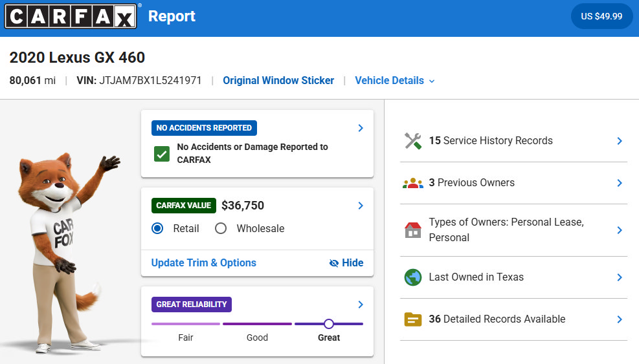Select the Wholesale radio button
Screen dimensions: 639x364
click(x=221, y=228)
